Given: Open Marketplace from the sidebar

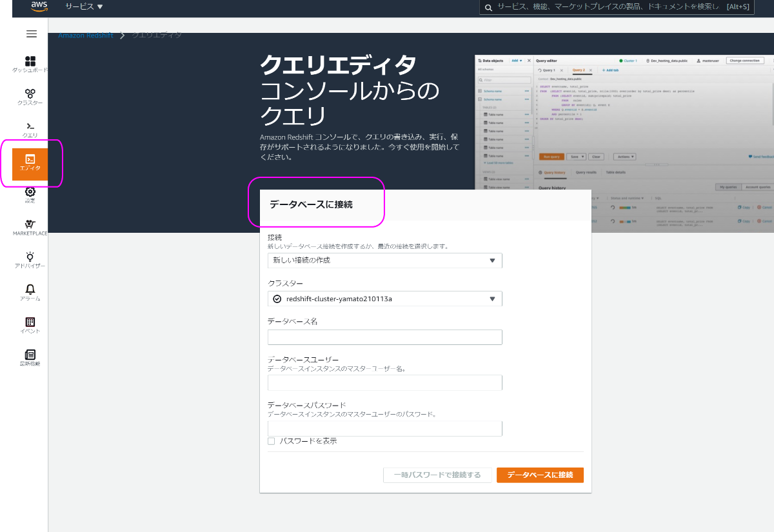Looking at the screenshot, I should pos(30,228).
